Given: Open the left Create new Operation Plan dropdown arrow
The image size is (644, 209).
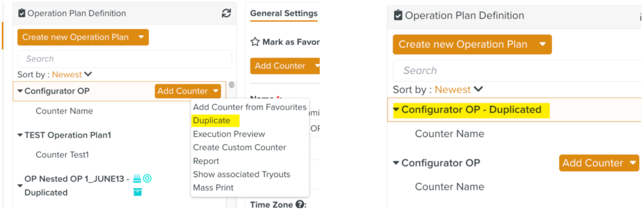Looking at the screenshot, I should click(141, 37).
